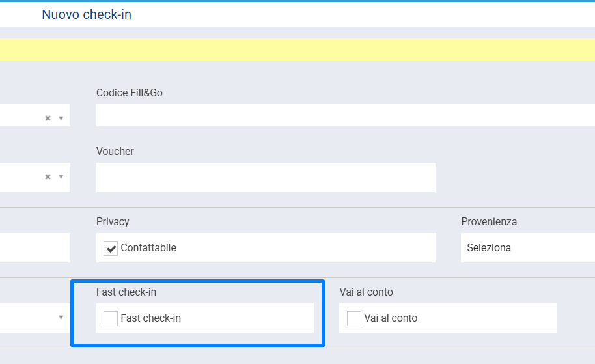Click the yellow notification banner
595x364 pixels.
(x=297, y=49)
